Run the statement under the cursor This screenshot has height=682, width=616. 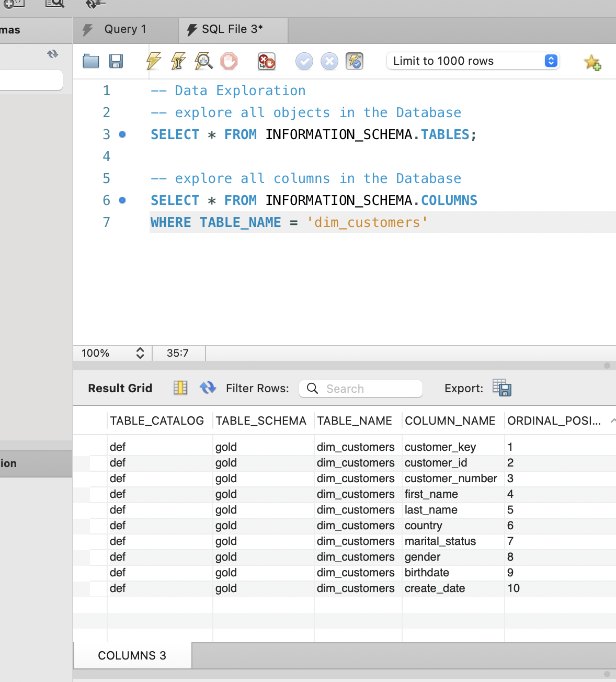[x=178, y=61]
